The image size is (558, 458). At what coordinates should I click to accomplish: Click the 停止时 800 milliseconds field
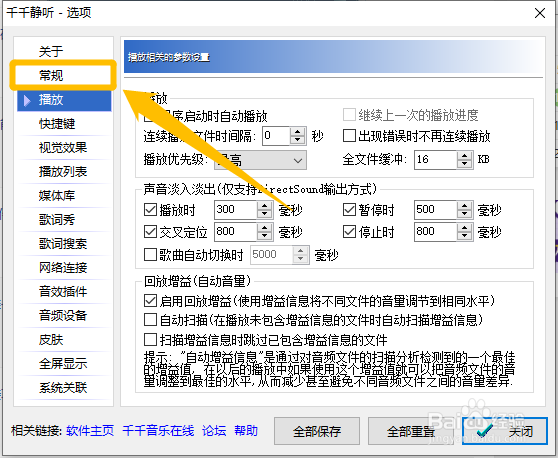pos(436,232)
